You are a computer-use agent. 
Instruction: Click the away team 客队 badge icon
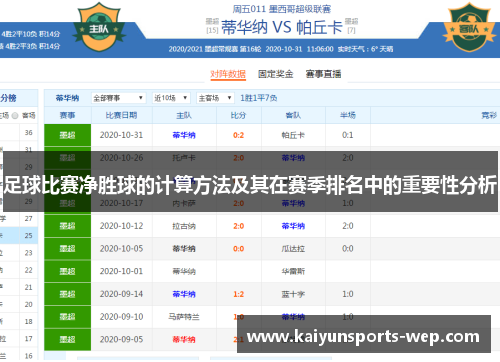click(x=469, y=27)
